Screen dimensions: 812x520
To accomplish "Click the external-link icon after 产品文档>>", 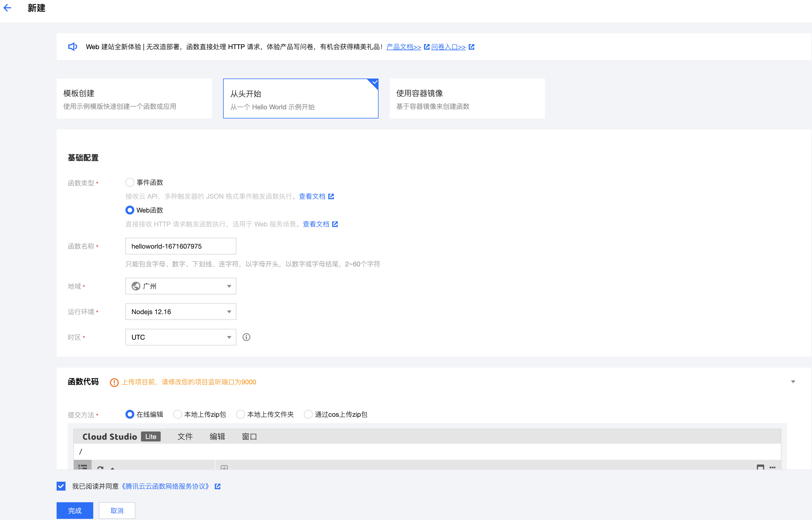I will pyautogui.click(x=427, y=47).
